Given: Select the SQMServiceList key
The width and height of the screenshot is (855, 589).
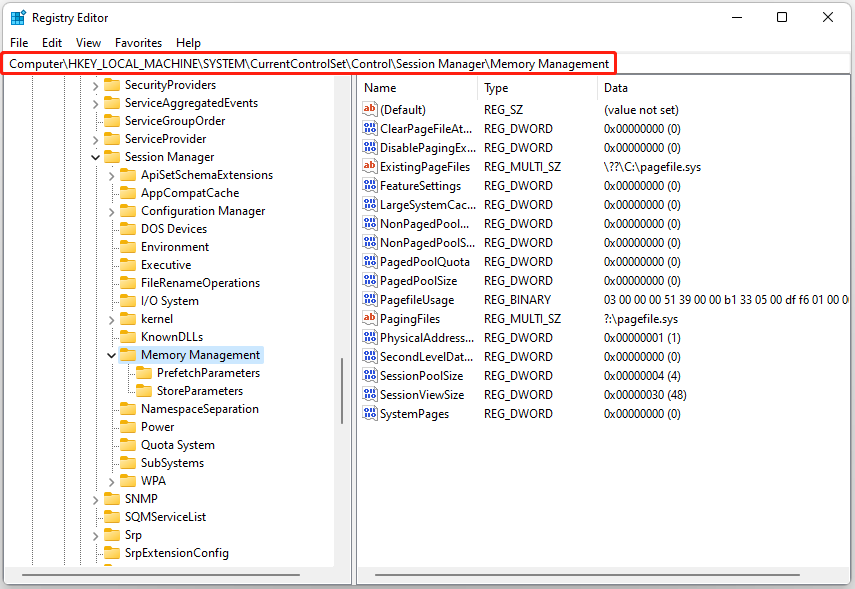Looking at the screenshot, I should [165, 517].
